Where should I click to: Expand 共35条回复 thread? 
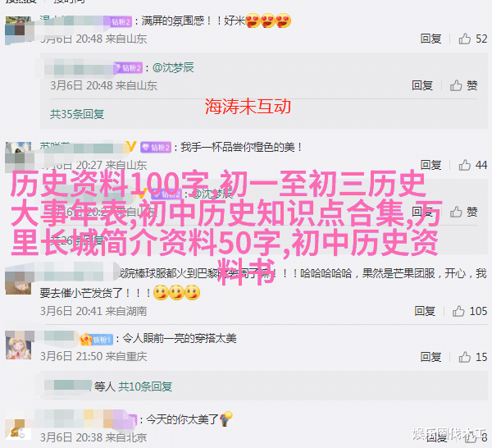77,114
